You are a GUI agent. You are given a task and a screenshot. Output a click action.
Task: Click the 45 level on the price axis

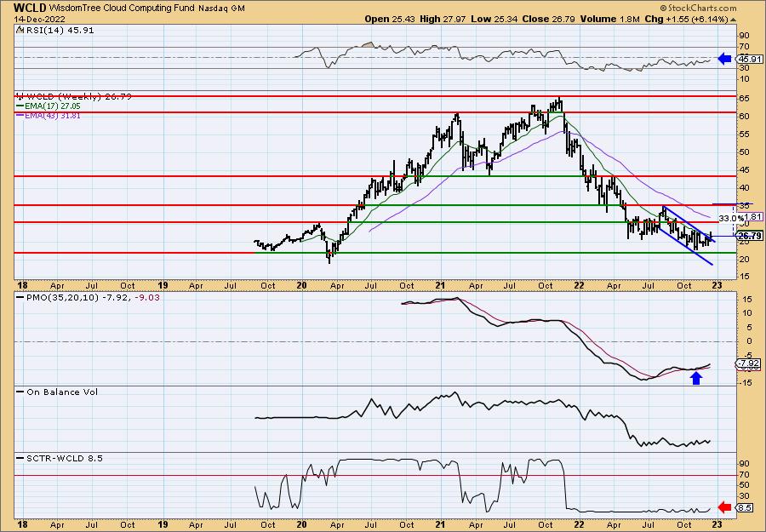pos(745,169)
